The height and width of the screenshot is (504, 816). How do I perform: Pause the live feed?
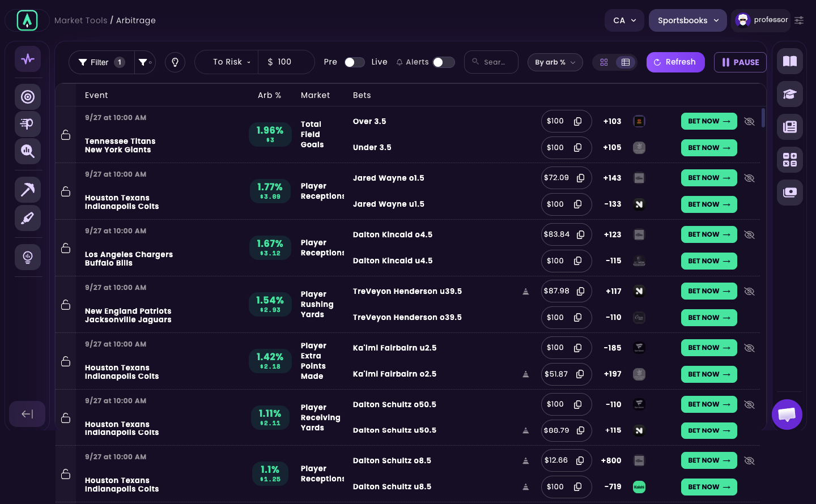click(740, 62)
